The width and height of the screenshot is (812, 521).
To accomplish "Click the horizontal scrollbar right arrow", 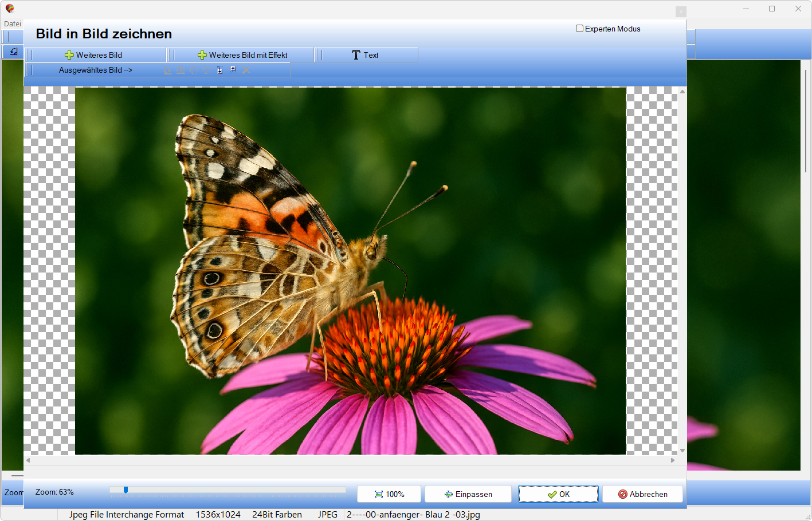I will pos(673,460).
